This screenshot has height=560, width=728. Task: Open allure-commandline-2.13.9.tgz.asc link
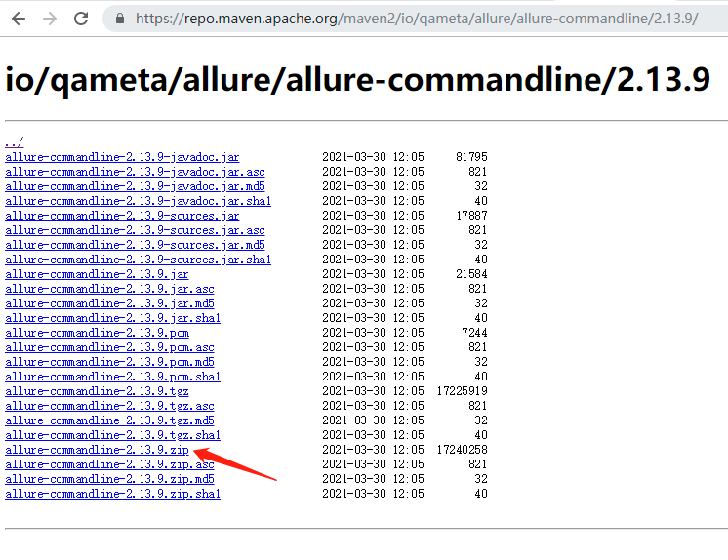click(109, 406)
